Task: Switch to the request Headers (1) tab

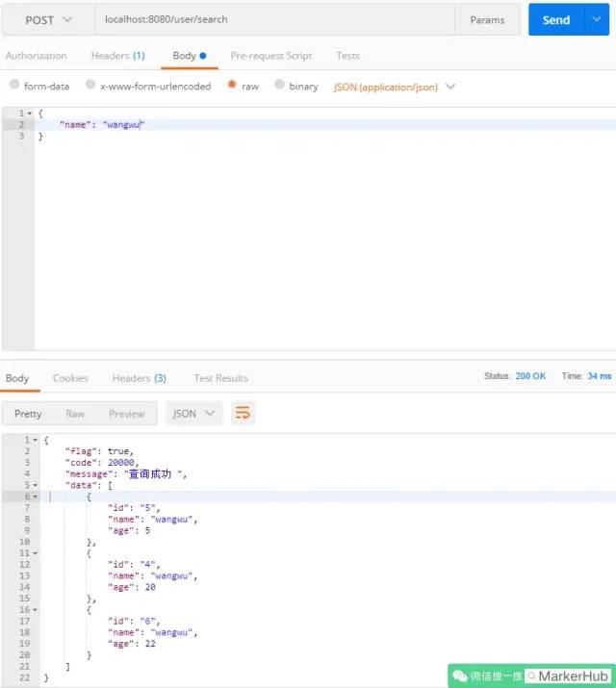Action: 118,56
